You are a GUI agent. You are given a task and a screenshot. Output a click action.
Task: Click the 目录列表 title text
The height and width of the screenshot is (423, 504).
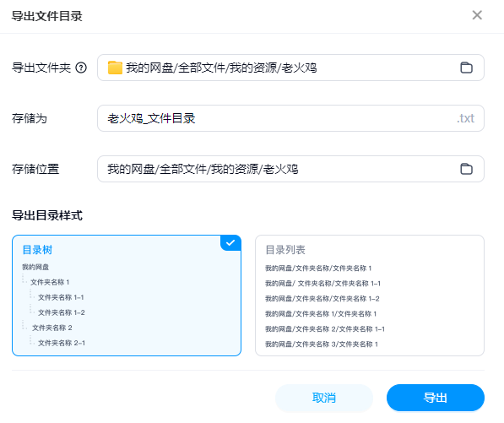(x=285, y=250)
